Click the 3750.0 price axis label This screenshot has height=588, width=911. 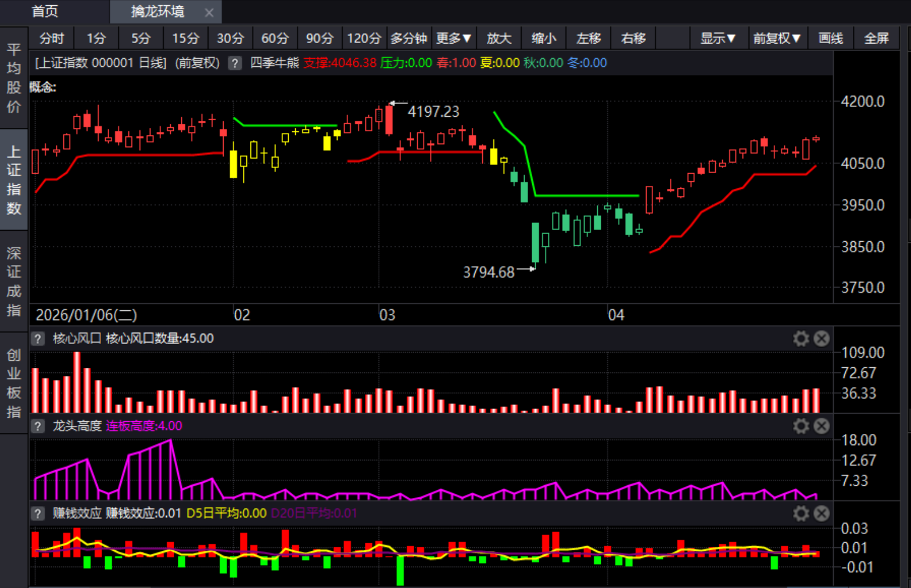pyautogui.click(x=863, y=288)
